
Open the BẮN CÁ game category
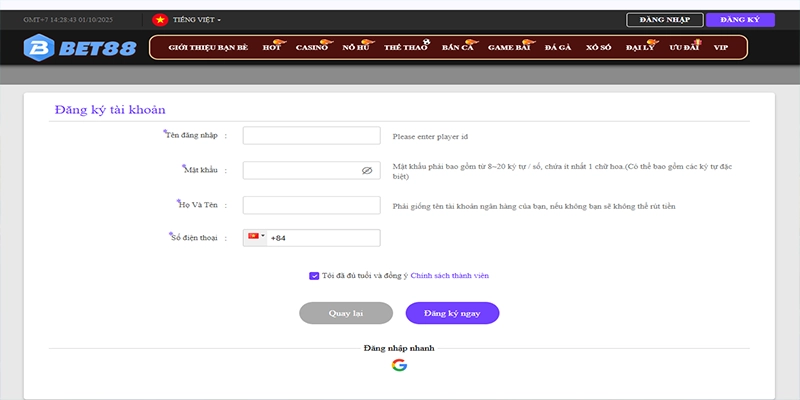tap(457, 48)
